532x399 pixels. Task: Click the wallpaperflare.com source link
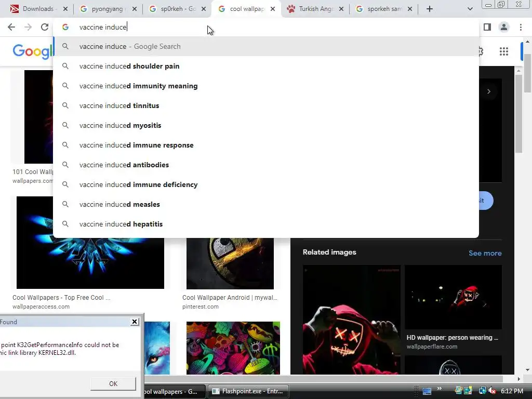click(432, 347)
